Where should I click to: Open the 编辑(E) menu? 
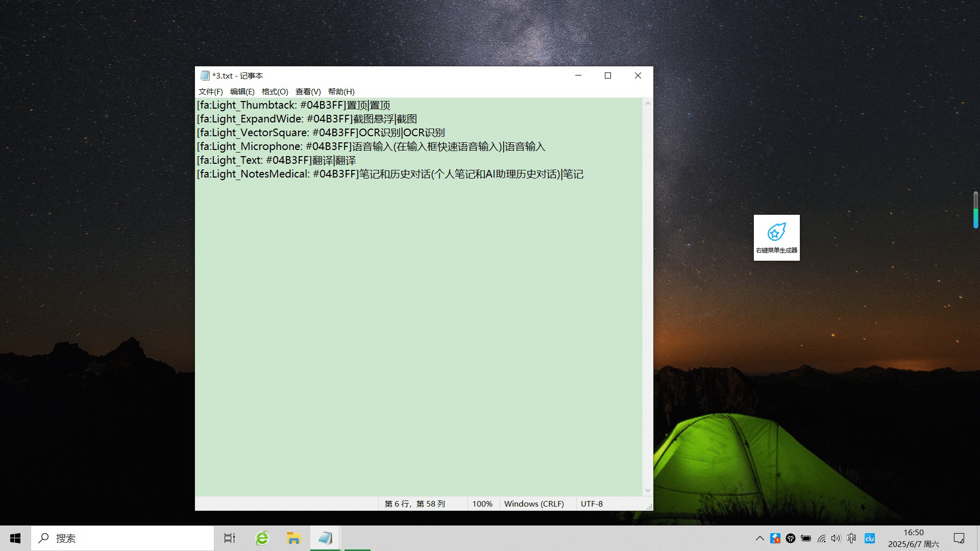242,92
